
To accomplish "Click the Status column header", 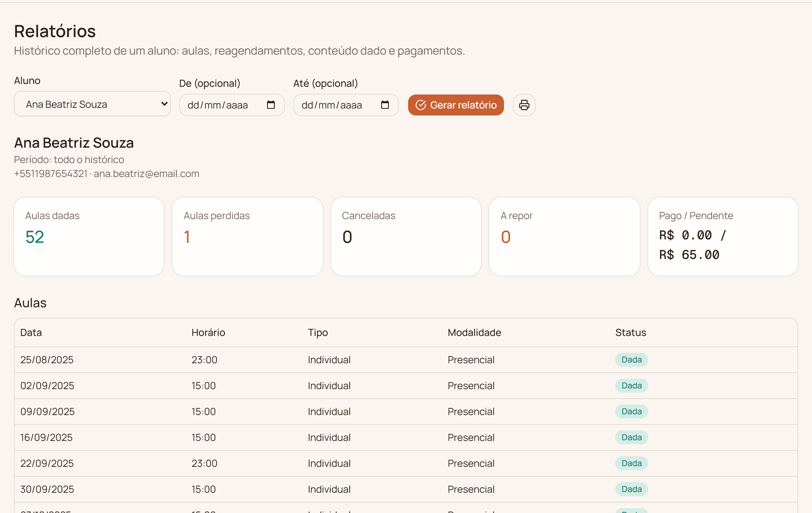I will tap(631, 332).
